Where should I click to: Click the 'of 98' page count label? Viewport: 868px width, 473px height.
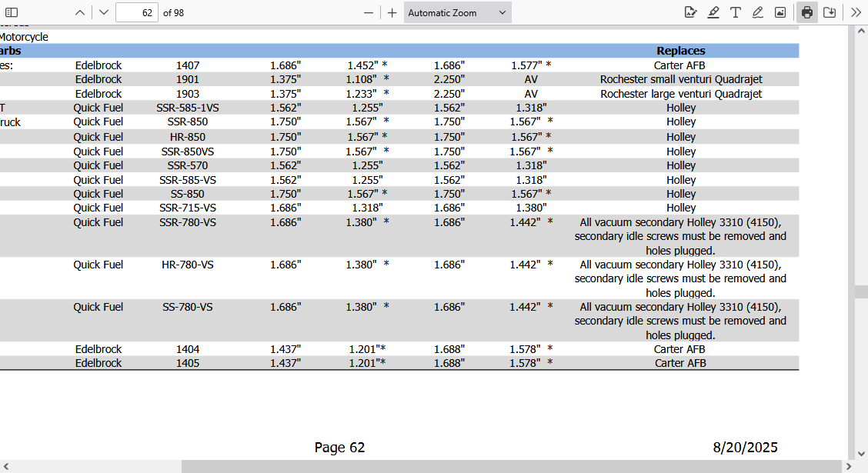click(173, 13)
